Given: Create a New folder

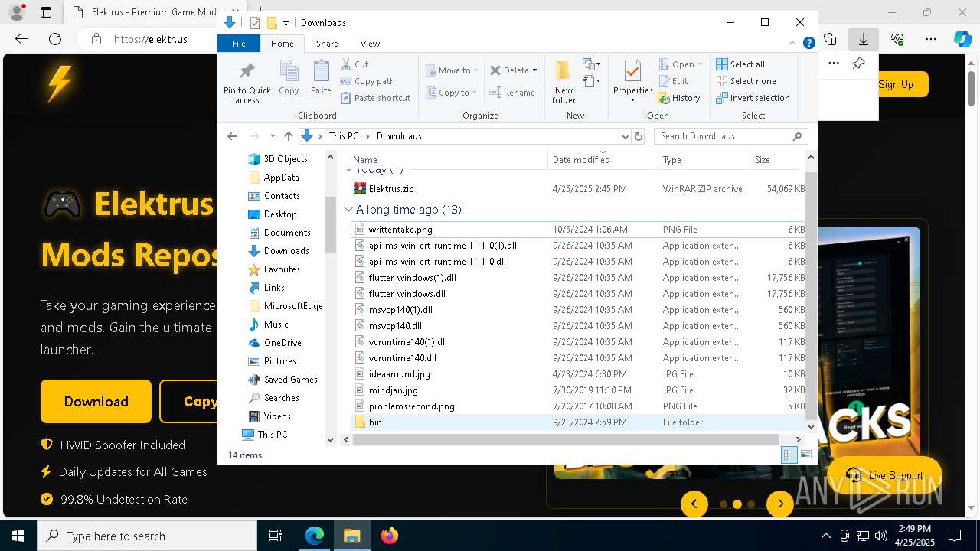Looking at the screenshot, I should click(x=563, y=82).
